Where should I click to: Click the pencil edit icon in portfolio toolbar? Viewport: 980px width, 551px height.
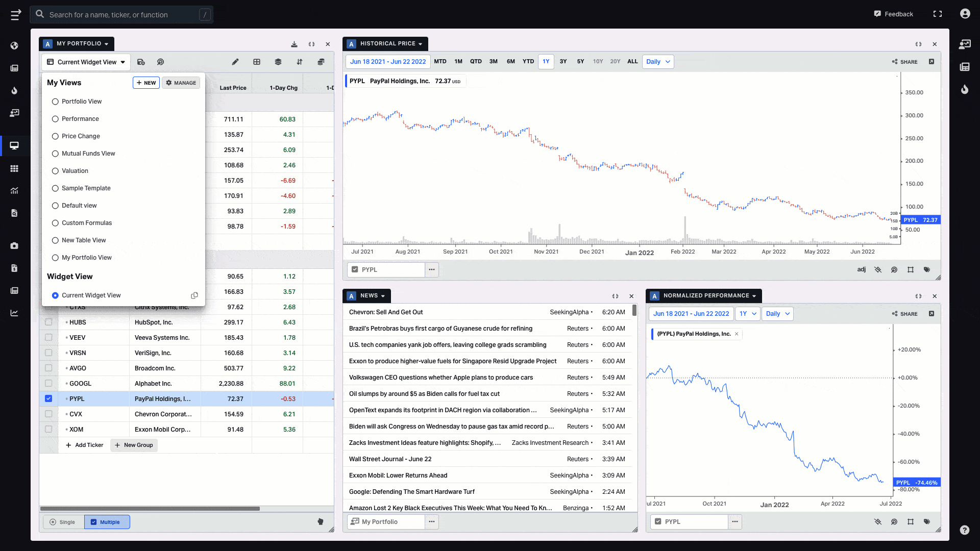(x=235, y=62)
